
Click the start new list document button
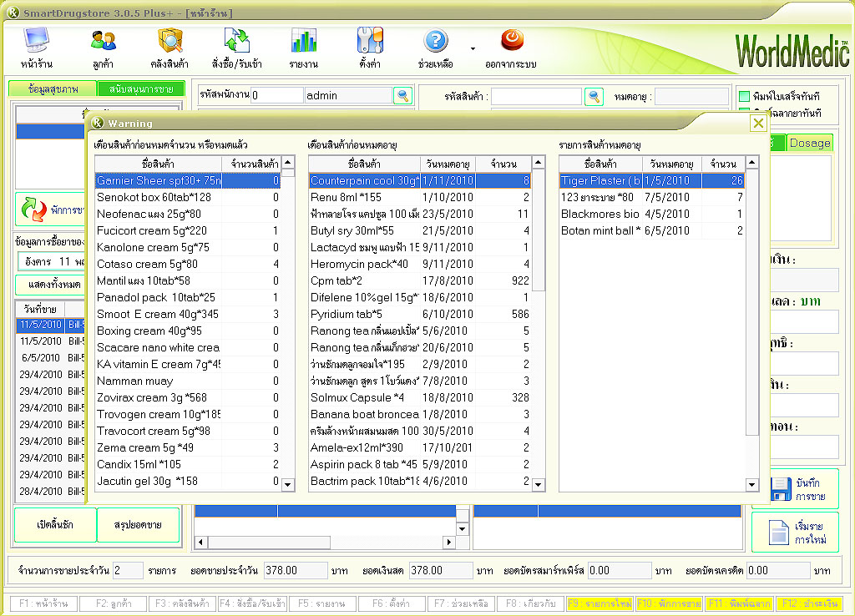(x=796, y=533)
